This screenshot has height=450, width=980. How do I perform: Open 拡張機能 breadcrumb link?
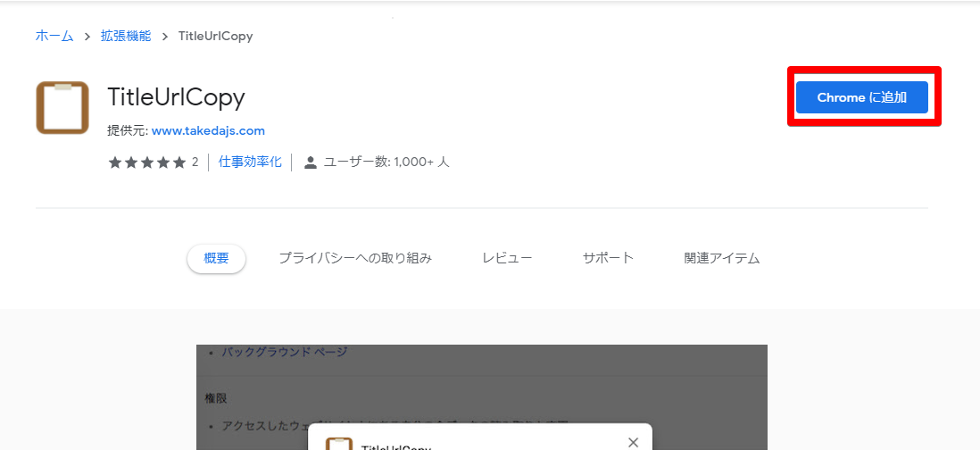click(x=126, y=36)
